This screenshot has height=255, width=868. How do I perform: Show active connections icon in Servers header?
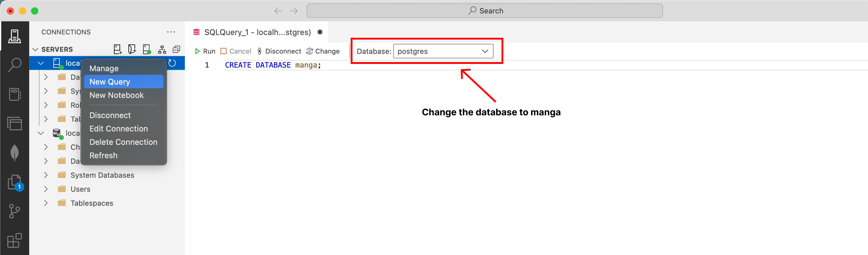147,50
